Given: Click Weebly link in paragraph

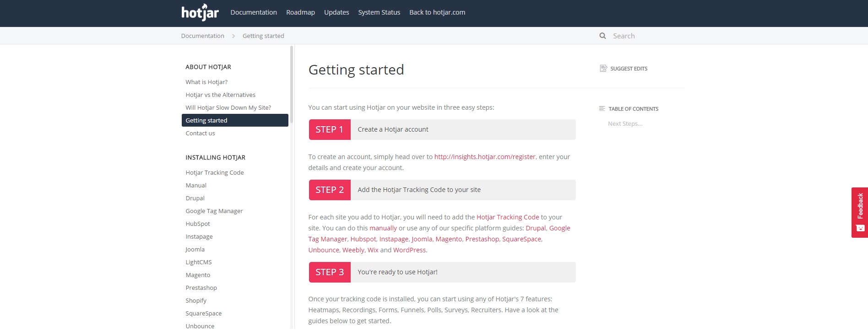Looking at the screenshot, I should click(353, 250).
